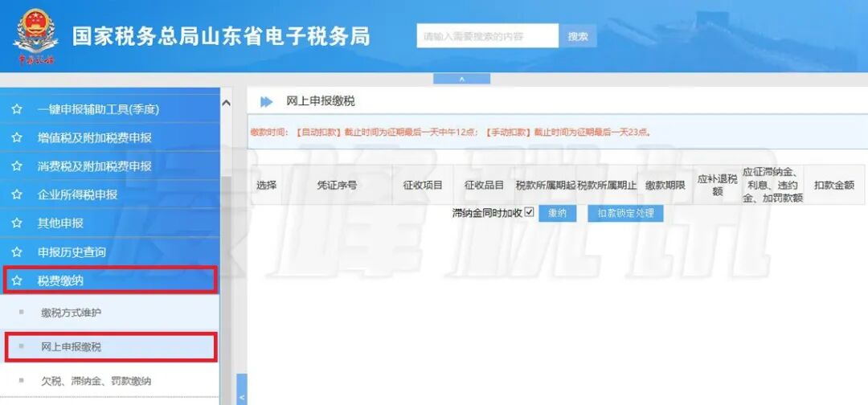Screen dimensions: 868x405
Task: Expand the 税费缴纳 menu section
Action: point(109,280)
